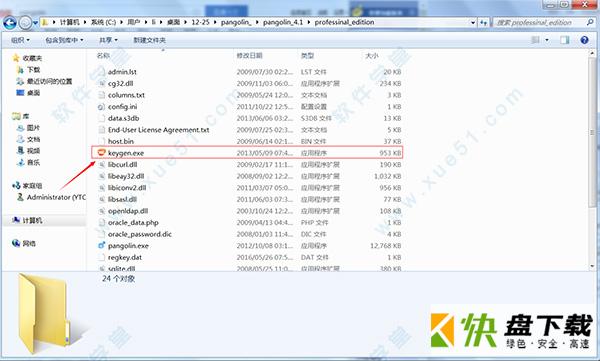Click the openldap.dll file icon
The width and height of the screenshot is (600, 361).
tap(101, 211)
